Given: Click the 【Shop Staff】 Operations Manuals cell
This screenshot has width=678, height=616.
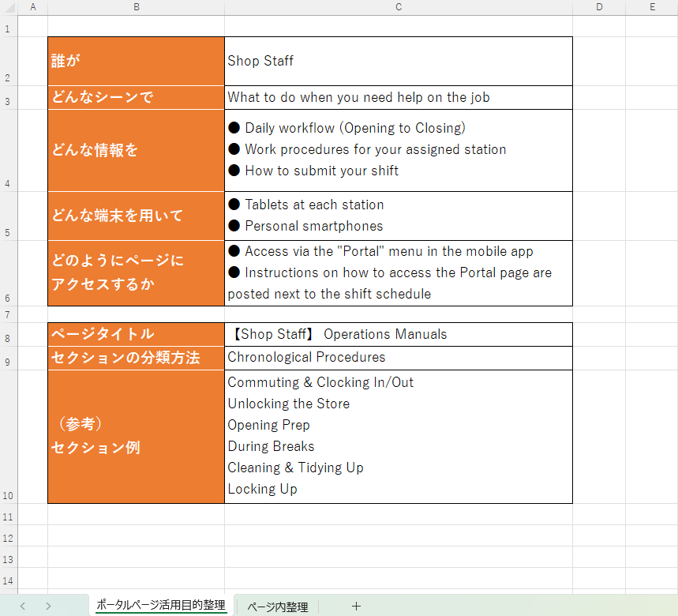Looking at the screenshot, I should coord(399,333).
